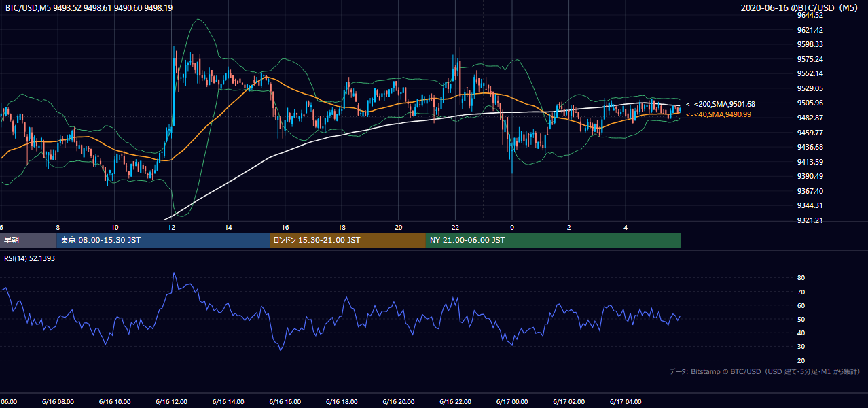Screen dimensions: 868x408
Task: Click price axis label 9459.77
Action: click(x=810, y=133)
